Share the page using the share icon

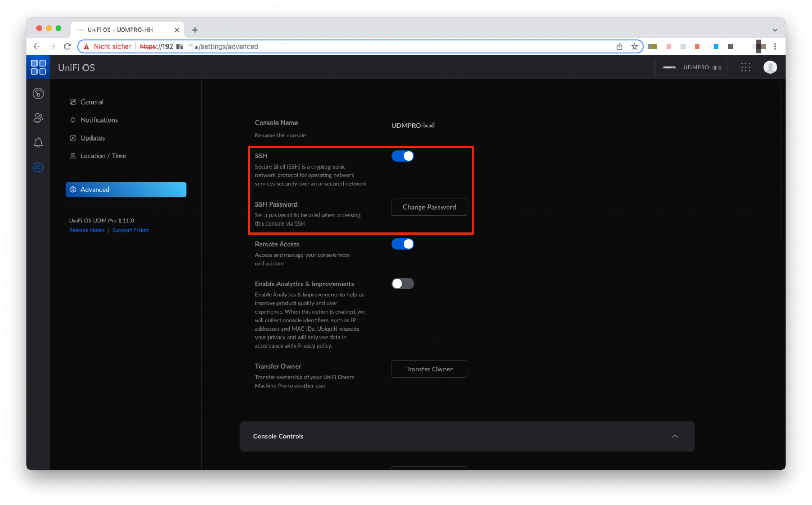620,46
